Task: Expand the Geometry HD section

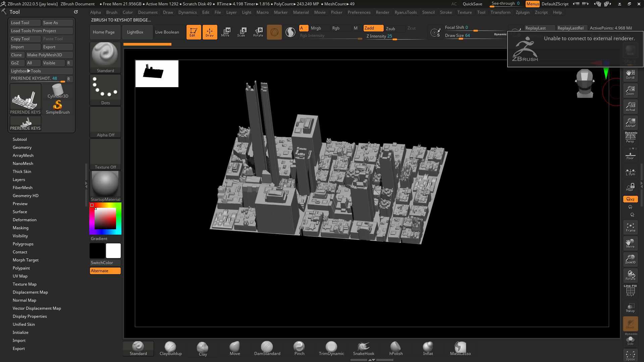Action: click(x=25, y=196)
